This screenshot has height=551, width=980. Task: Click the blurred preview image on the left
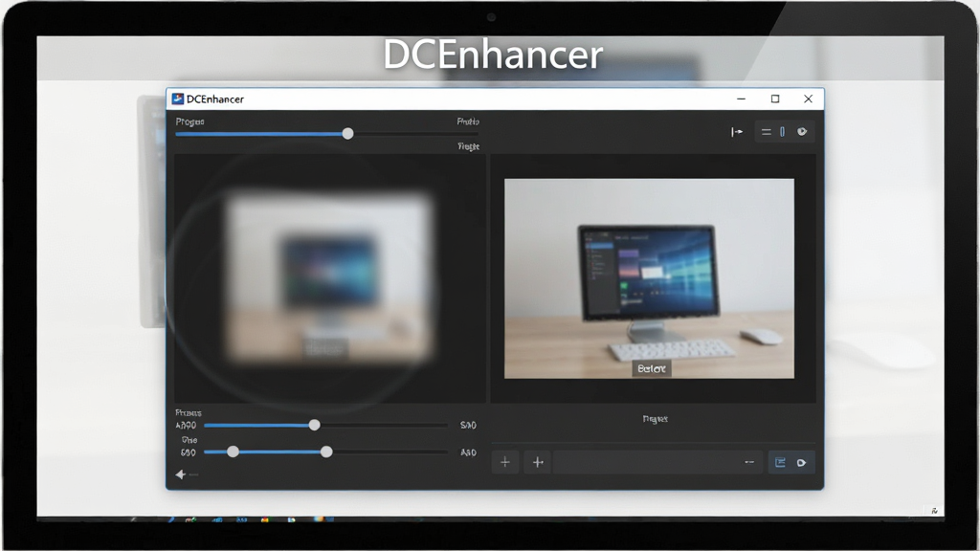330,278
